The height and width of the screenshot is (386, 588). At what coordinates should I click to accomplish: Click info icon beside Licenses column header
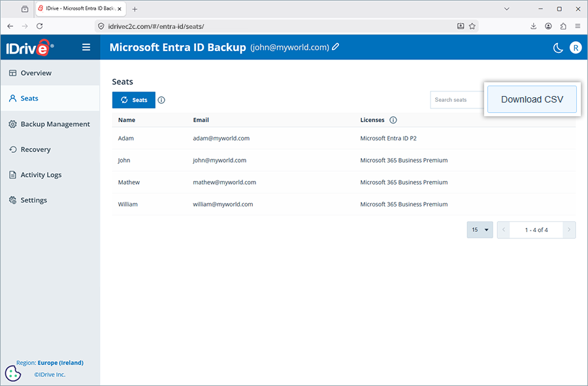coord(393,120)
